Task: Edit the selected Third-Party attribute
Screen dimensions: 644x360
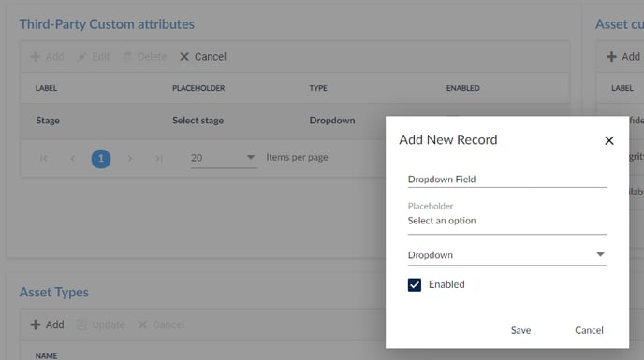Action: click(94, 57)
